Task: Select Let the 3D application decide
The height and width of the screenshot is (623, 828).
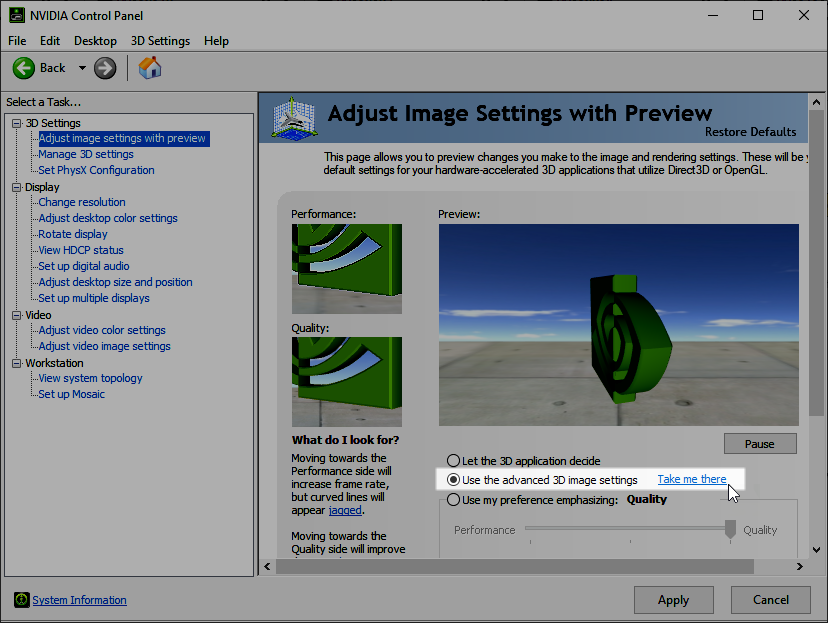Action: (454, 461)
